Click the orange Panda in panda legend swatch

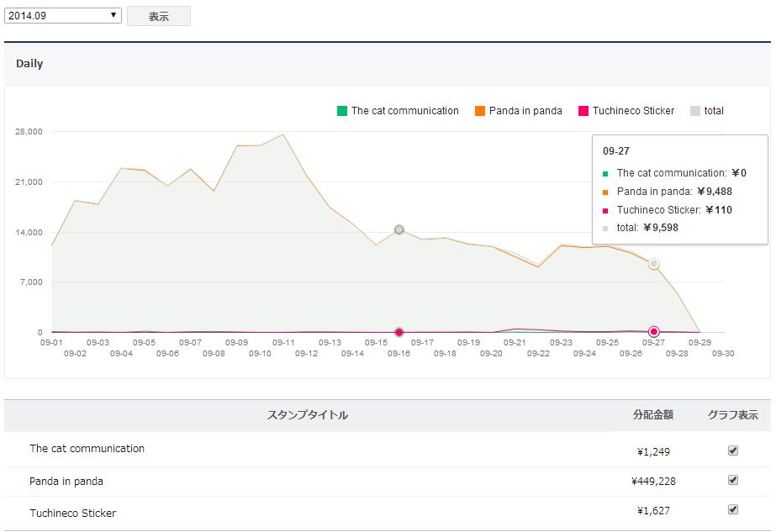(480, 111)
